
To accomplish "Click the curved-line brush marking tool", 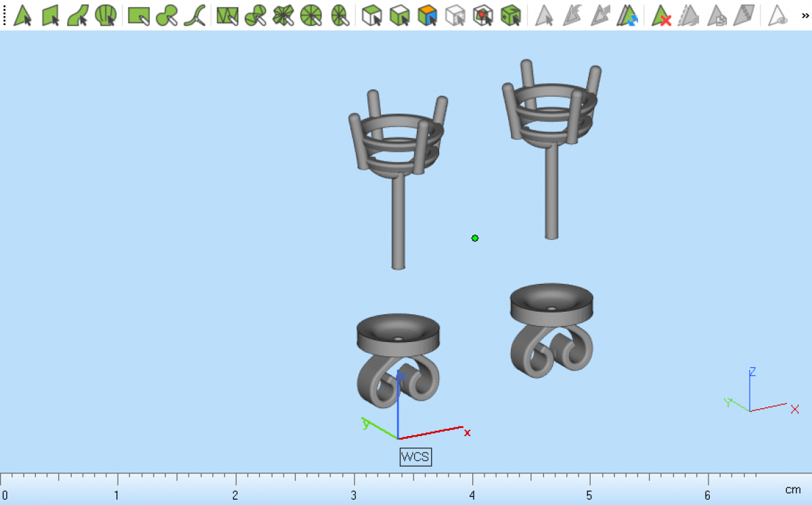I will coord(195,15).
